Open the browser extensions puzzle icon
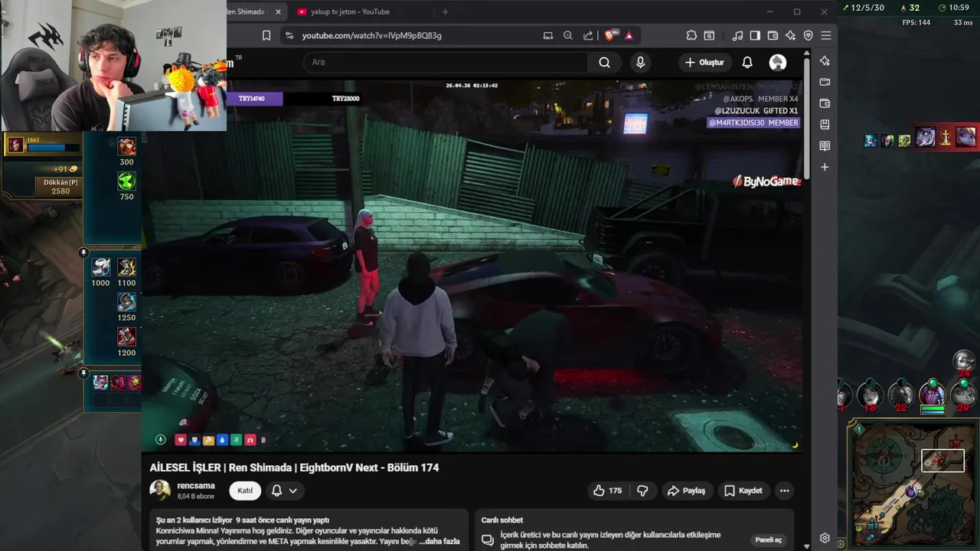980x551 pixels. [x=691, y=35]
